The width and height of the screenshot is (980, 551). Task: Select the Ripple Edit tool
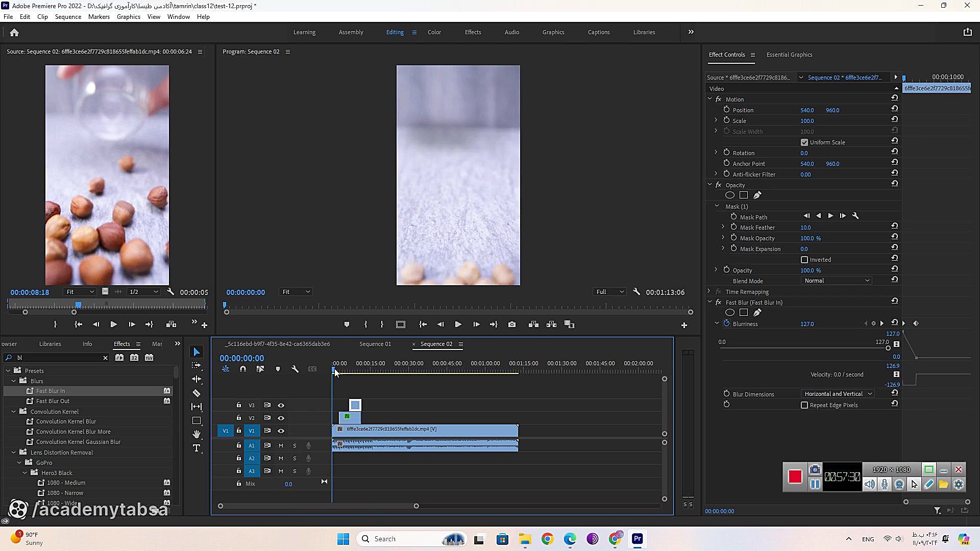click(197, 380)
